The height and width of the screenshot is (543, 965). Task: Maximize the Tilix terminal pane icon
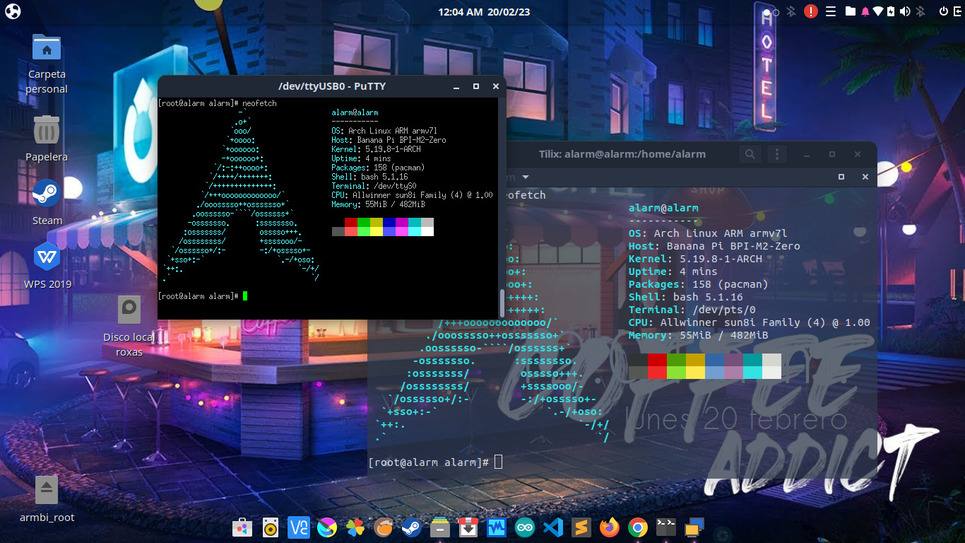click(841, 177)
